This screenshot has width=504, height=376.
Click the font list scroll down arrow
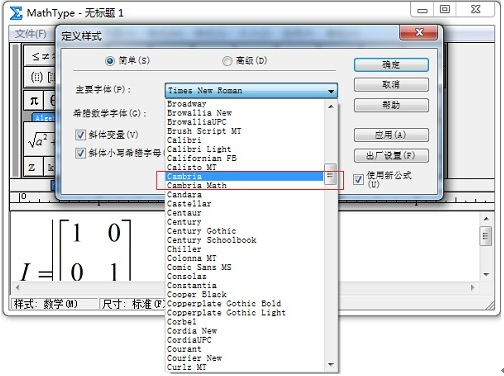[331, 365]
